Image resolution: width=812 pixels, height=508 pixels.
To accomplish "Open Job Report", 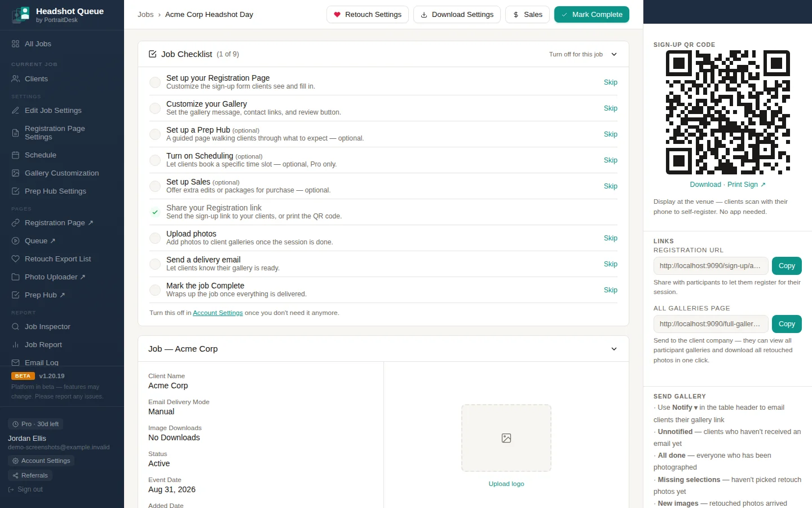I will point(62,345).
